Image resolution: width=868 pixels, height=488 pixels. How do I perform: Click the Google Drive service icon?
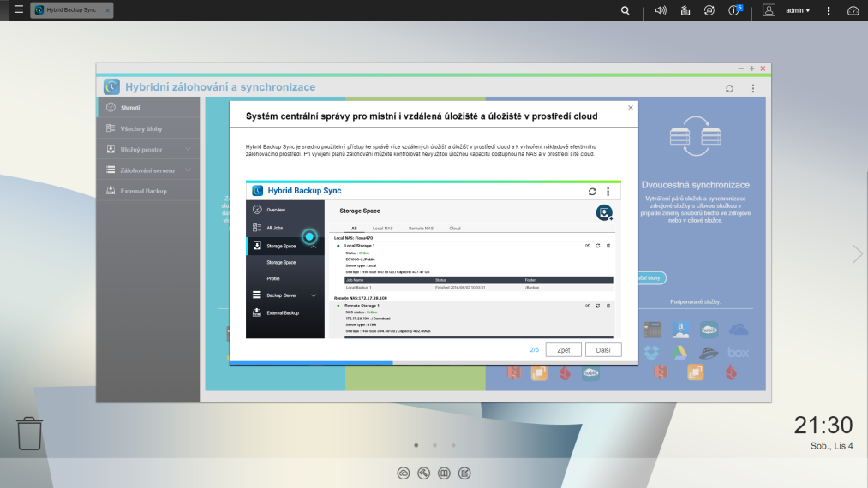[x=679, y=353]
